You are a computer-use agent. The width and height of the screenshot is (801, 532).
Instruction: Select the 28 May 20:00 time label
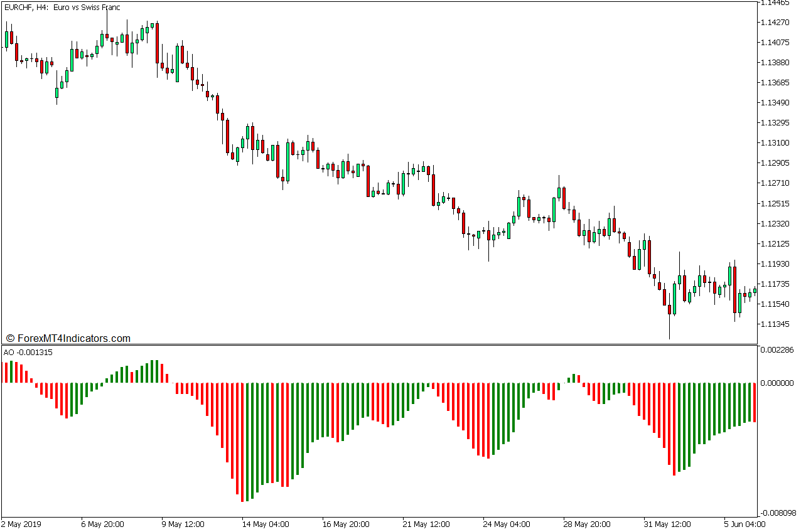[587, 524]
